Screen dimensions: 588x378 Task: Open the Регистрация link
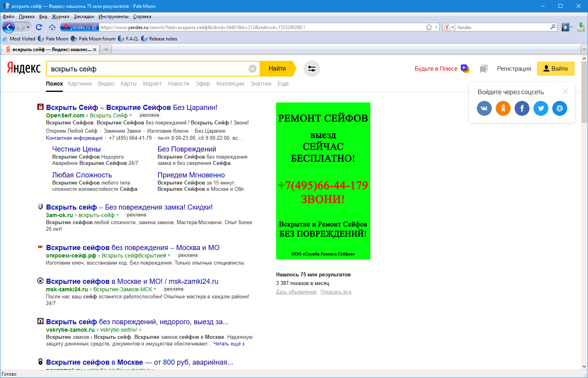pos(514,69)
